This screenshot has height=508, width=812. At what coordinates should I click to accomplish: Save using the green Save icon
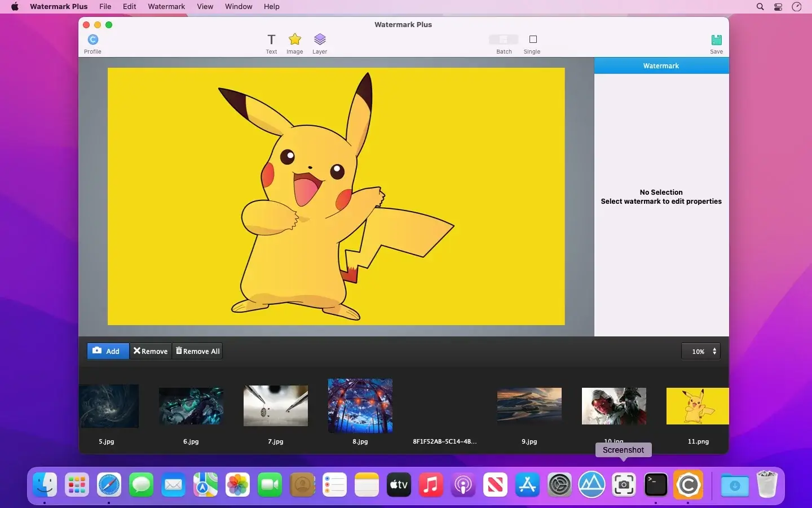(x=716, y=43)
